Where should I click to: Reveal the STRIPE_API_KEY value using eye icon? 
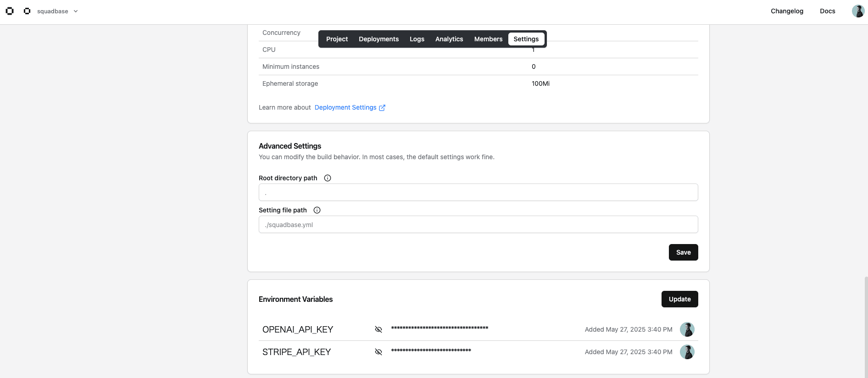tap(378, 352)
